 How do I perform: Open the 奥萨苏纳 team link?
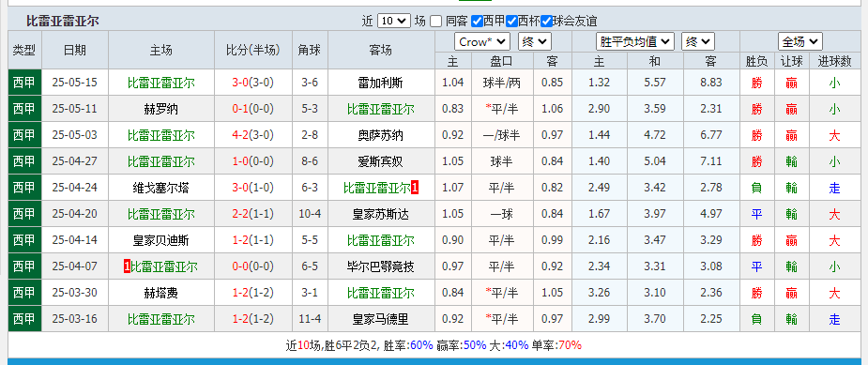[x=381, y=135]
